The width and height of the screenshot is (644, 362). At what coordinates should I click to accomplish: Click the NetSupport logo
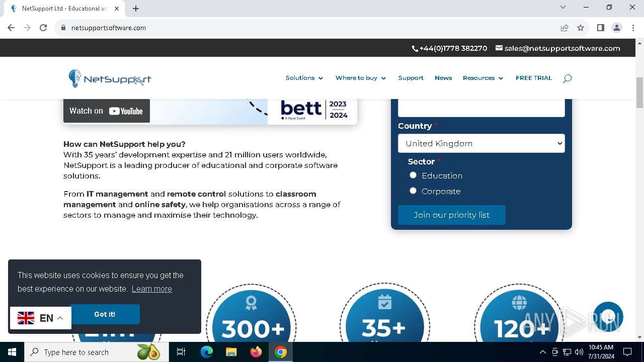tap(110, 78)
